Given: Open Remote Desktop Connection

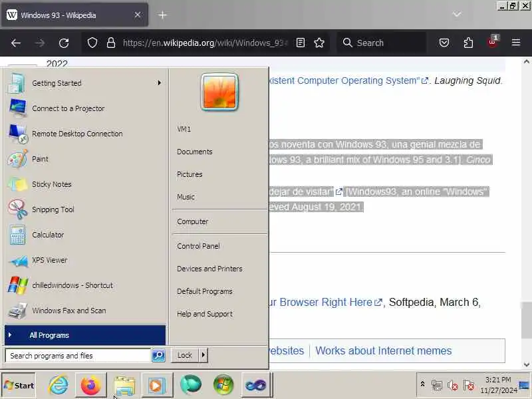Looking at the screenshot, I should [85, 134].
